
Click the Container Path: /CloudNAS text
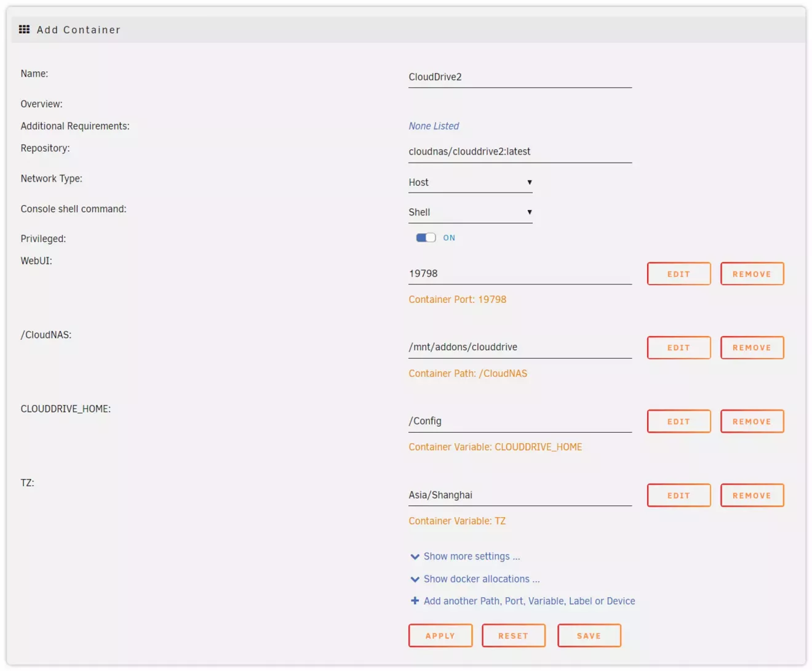pyautogui.click(x=468, y=374)
